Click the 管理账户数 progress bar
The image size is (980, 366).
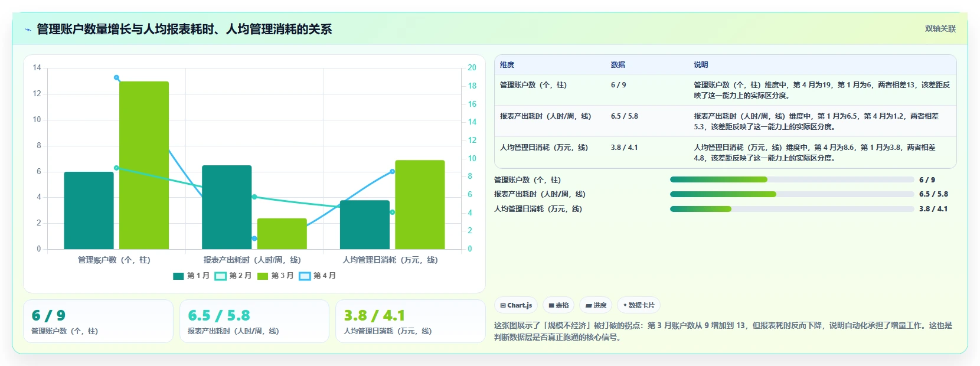792,179
